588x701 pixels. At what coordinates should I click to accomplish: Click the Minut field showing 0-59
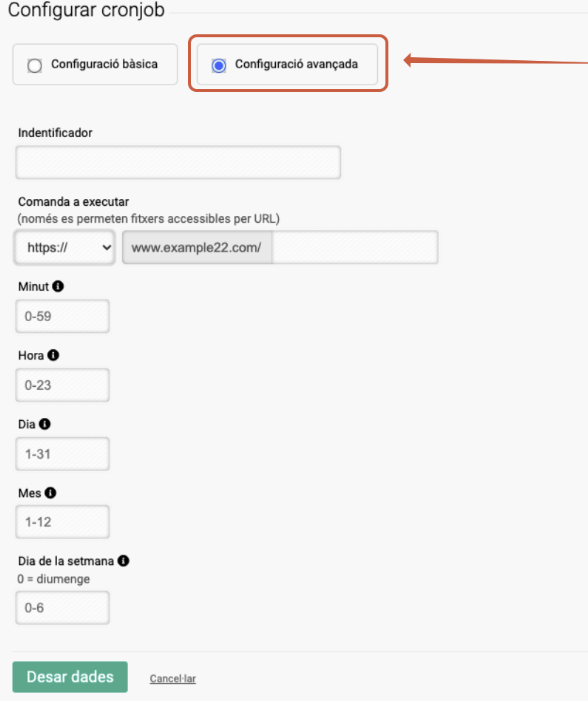pyautogui.click(x=63, y=316)
